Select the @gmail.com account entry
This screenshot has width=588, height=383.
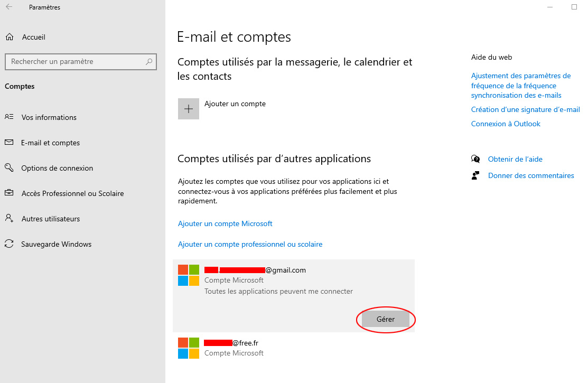click(294, 296)
